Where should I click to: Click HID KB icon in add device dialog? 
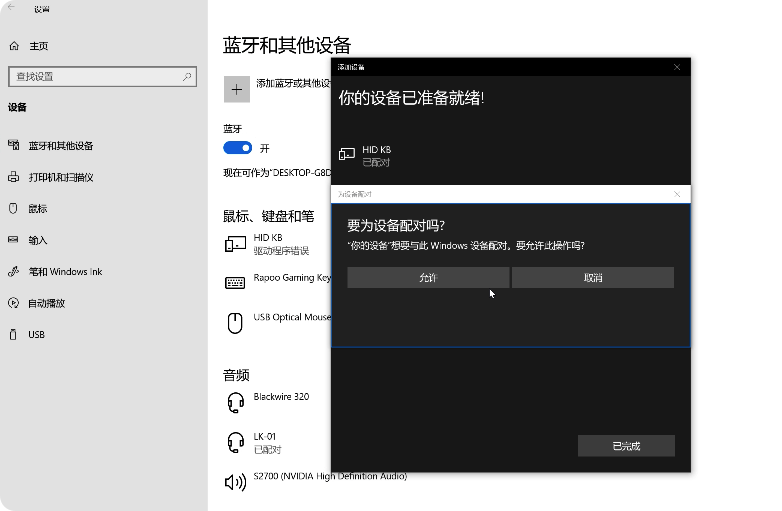click(x=347, y=154)
